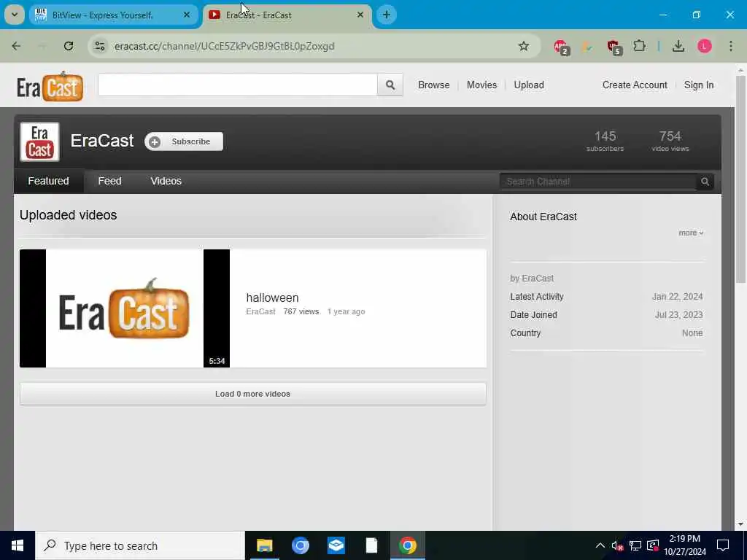The height and width of the screenshot is (560, 747).
Task: Focus the main site search field
Action: tap(238, 85)
